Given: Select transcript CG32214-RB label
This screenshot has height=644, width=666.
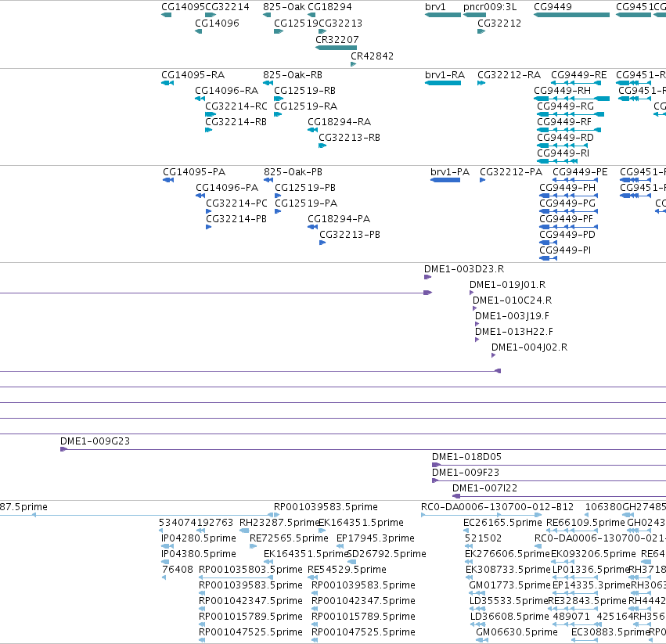Looking at the screenshot, I should tap(236, 122).
